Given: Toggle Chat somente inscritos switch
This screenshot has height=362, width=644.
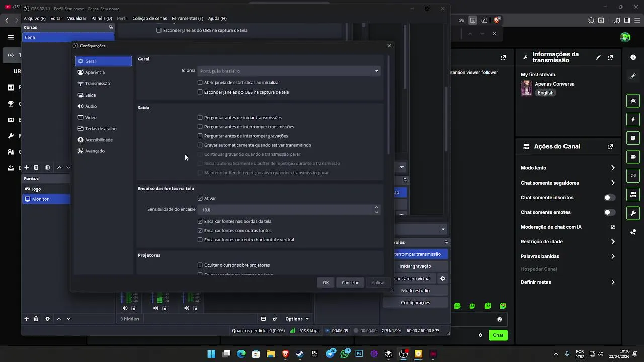Looking at the screenshot, I should pos(610,198).
